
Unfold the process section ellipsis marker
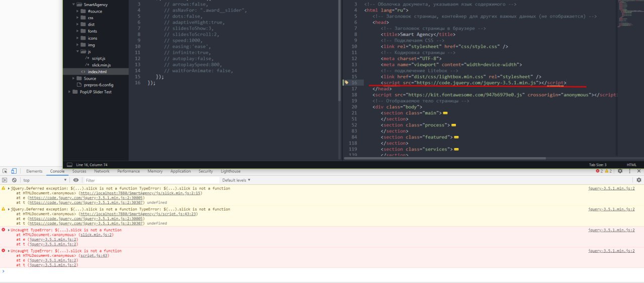453,125
